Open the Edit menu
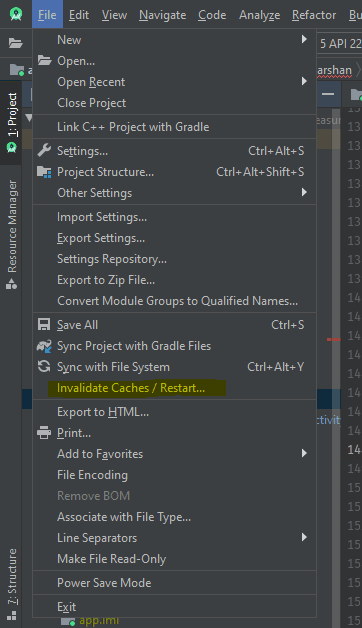Image resolution: width=362 pixels, height=628 pixels. (x=79, y=15)
